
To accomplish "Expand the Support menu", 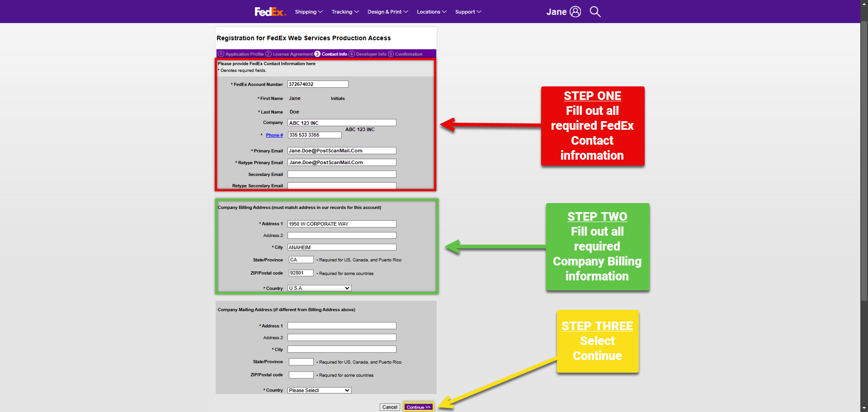I will [x=468, y=12].
